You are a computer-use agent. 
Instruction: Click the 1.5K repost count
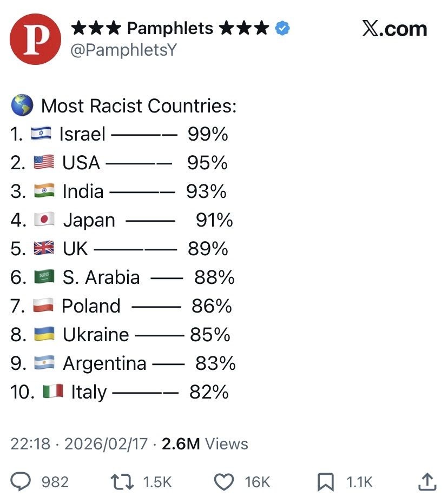pyautogui.click(x=157, y=482)
